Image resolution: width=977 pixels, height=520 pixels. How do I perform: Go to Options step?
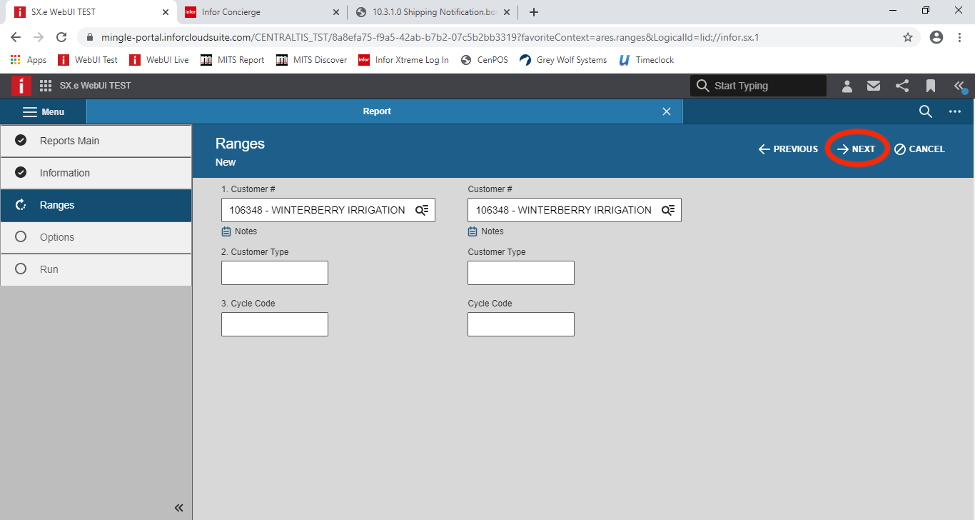96,237
